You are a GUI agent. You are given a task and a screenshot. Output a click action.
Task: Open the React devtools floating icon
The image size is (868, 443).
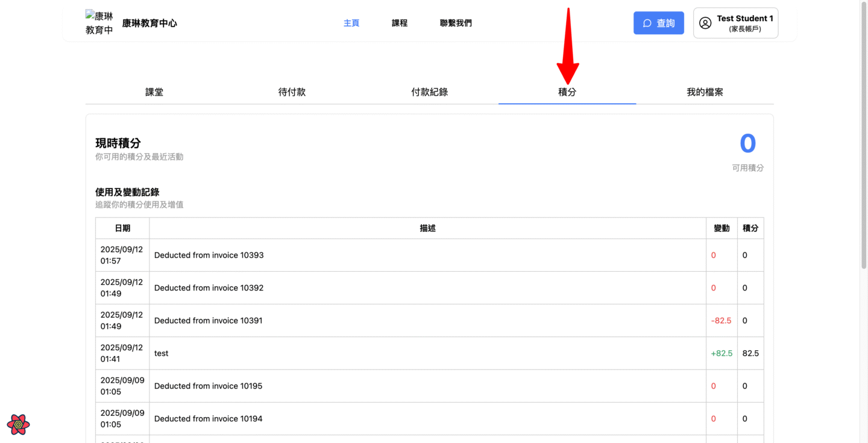(19, 424)
